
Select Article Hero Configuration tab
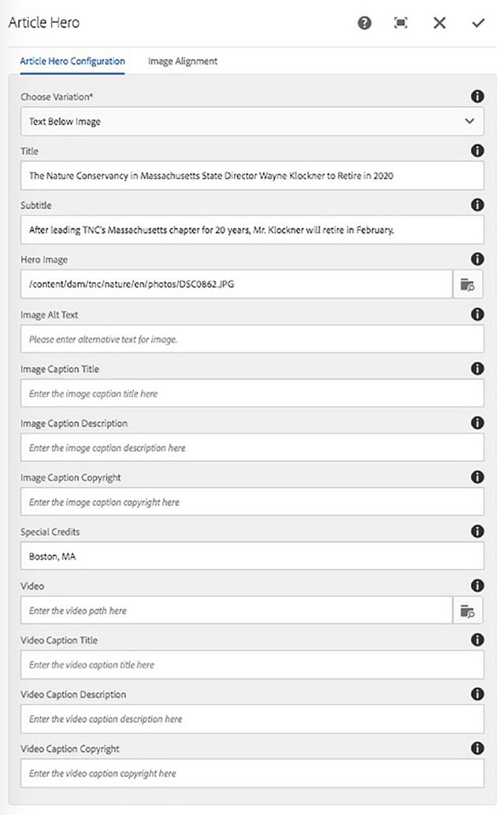[x=72, y=61]
